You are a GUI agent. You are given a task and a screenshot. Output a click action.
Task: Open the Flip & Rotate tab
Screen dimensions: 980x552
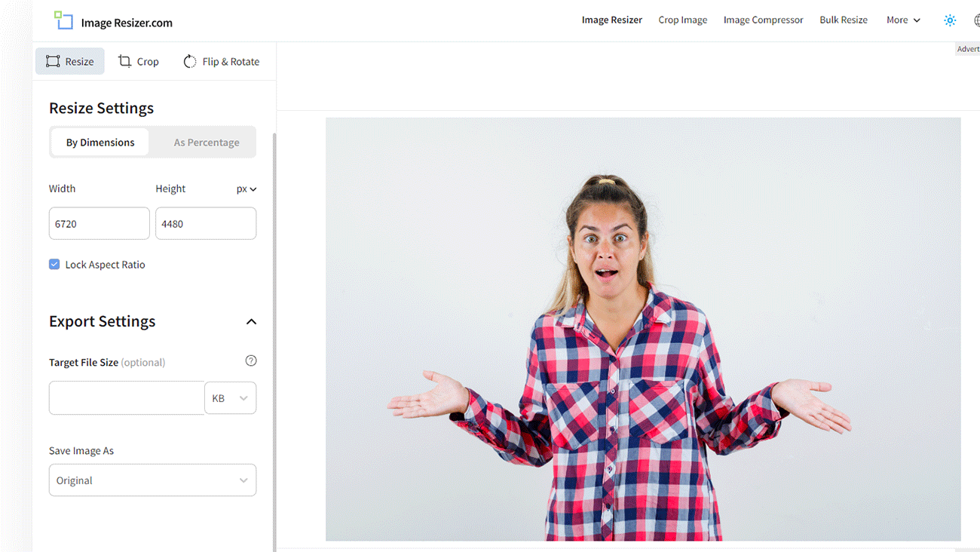(222, 62)
